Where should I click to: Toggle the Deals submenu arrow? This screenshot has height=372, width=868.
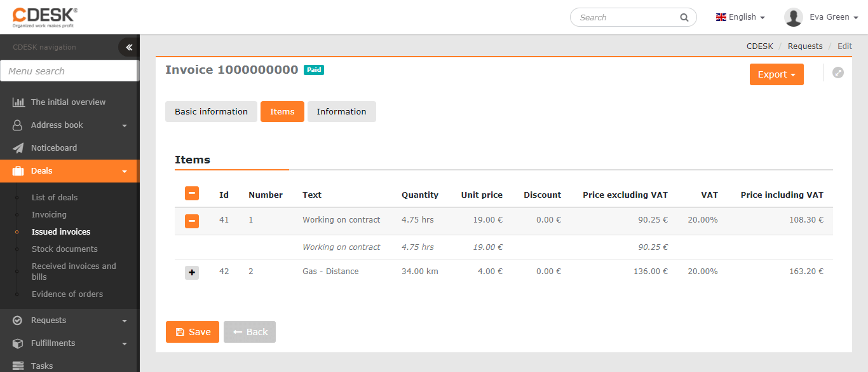pyautogui.click(x=125, y=172)
